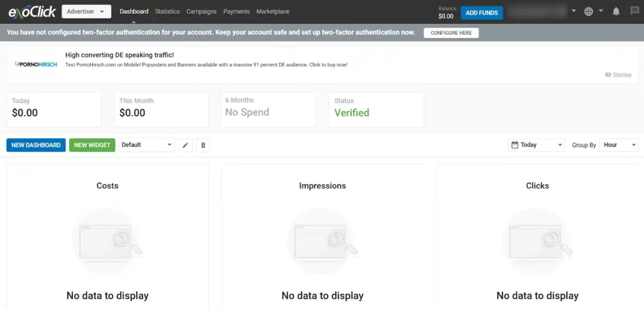This screenshot has width=644, height=309.
Task: Go to the Dashboard tab
Action: point(134,11)
